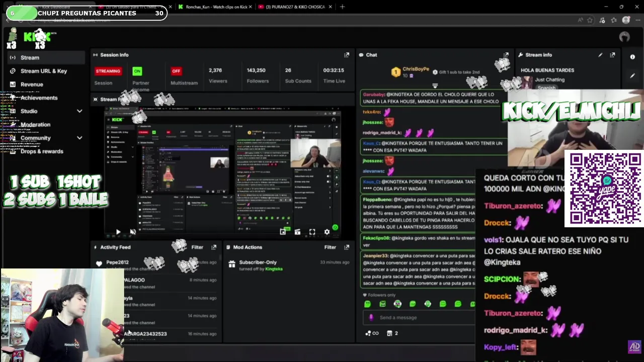Open Drops & rewards page
Screen dimensions: 644x362
(42, 151)
